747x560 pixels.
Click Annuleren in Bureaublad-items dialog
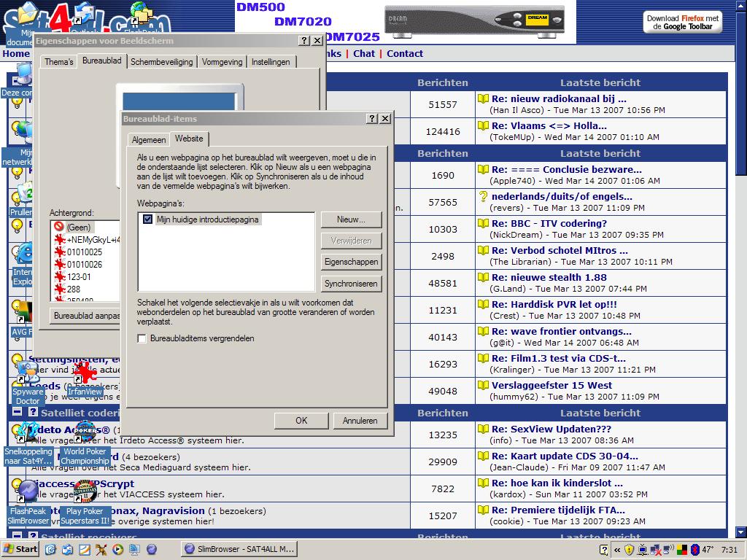coord(360,420)
